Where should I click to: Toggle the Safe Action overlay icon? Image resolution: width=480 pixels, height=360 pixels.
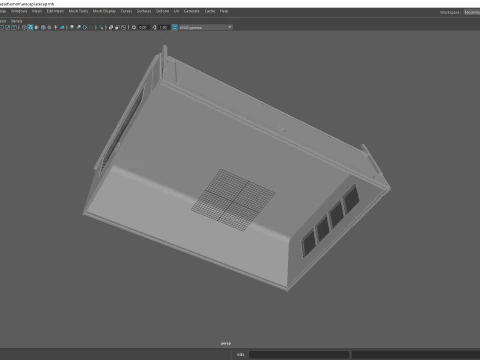(x=8, y=27)
